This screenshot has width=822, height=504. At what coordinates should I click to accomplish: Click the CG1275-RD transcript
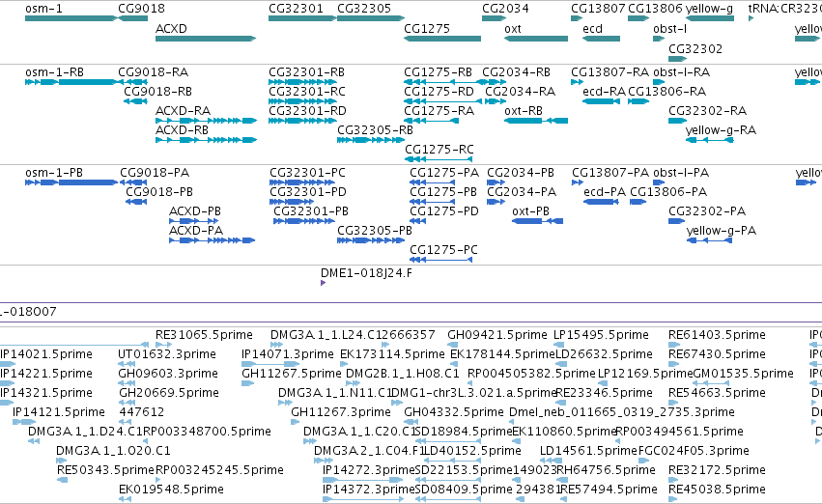[442, 101]
